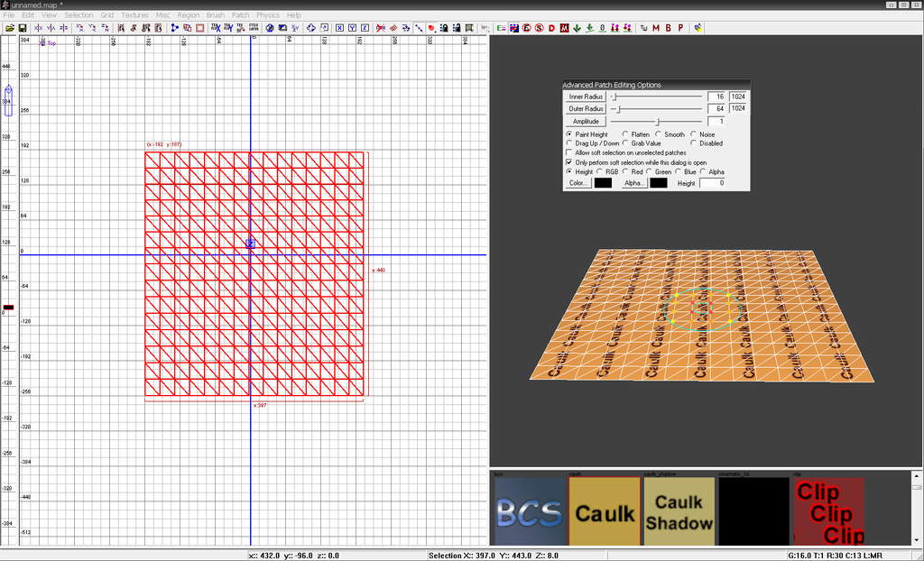Click the Alpha... button
The width and height of the screenshot is (924, 561).
[633, 183]
